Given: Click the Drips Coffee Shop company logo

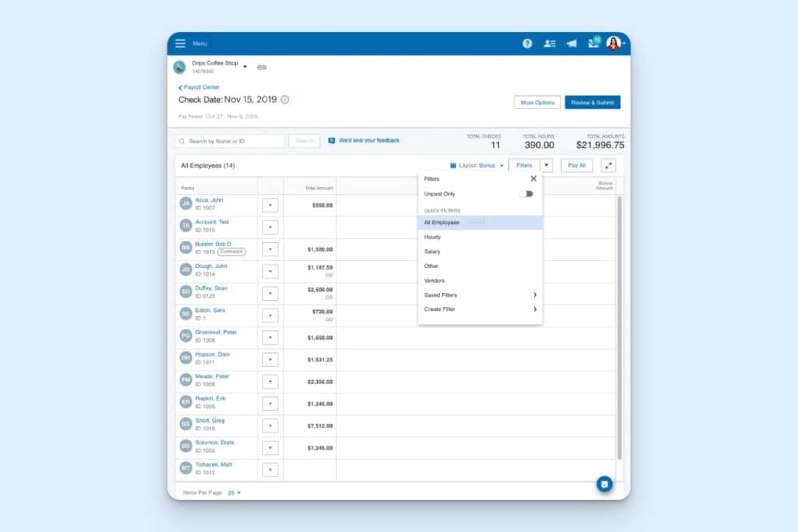Looking at the screenshot, I should pyautogui.click(x=180, y=67).
